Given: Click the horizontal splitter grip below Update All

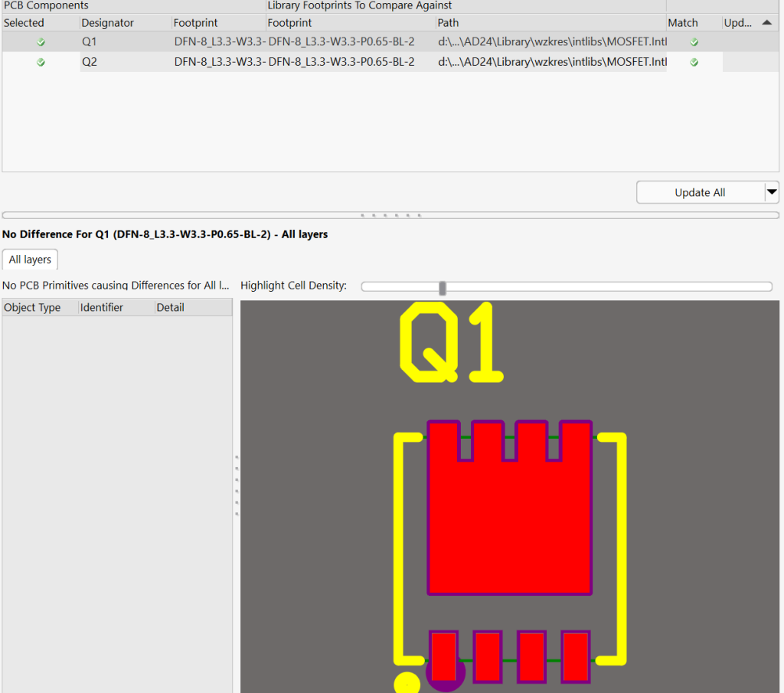Looking at the screenshot, I should 391,215.
